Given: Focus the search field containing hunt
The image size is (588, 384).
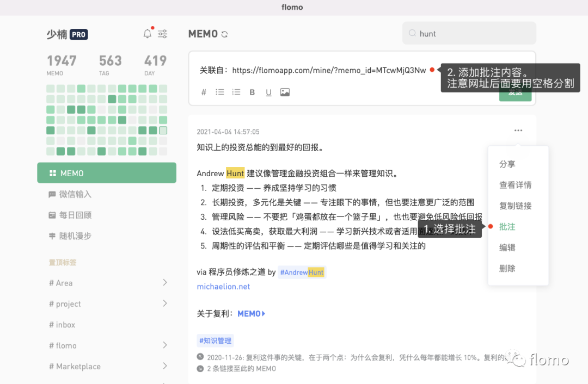Looking at the screenshot, I should (469, 33).
